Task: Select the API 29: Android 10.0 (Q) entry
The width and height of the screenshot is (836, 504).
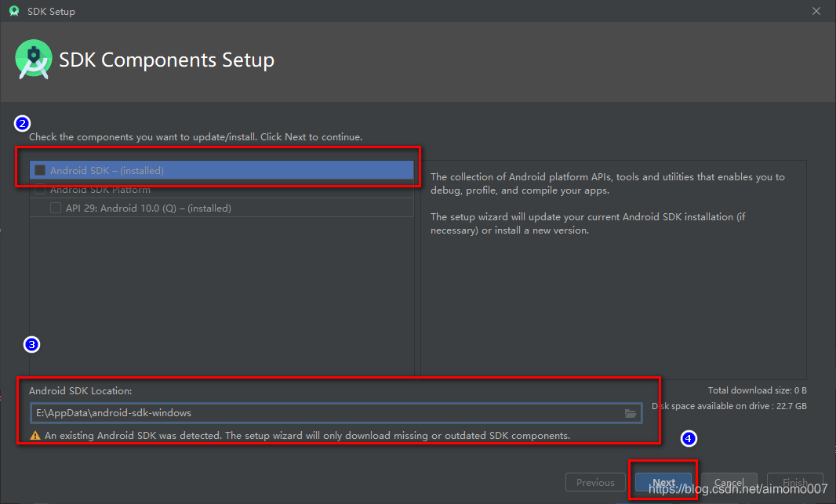Action: [148, 208]
